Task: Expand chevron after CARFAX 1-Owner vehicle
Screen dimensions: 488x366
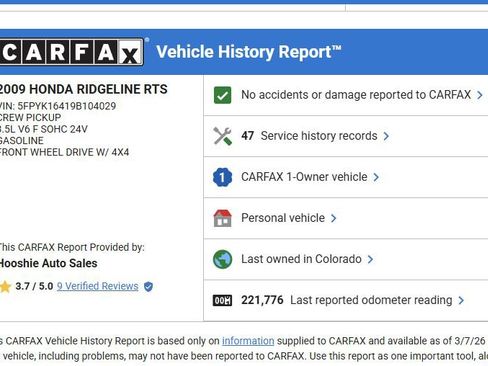Action: pos(376,177)
